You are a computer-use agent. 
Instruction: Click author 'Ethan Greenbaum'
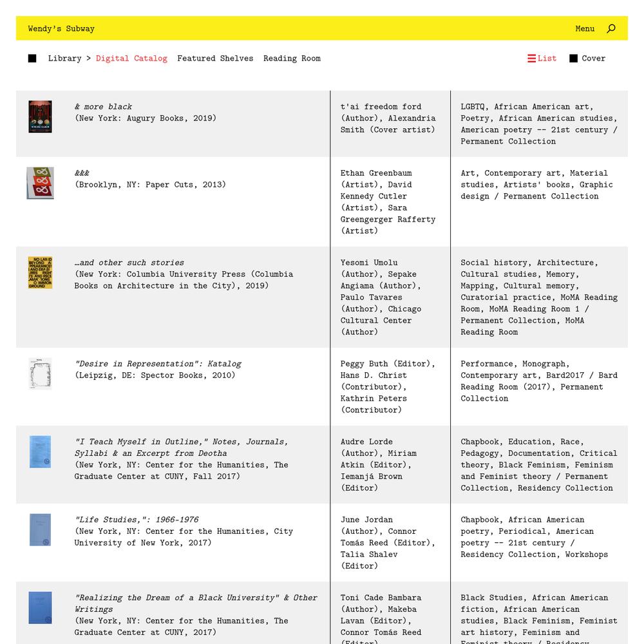[376, 173]
